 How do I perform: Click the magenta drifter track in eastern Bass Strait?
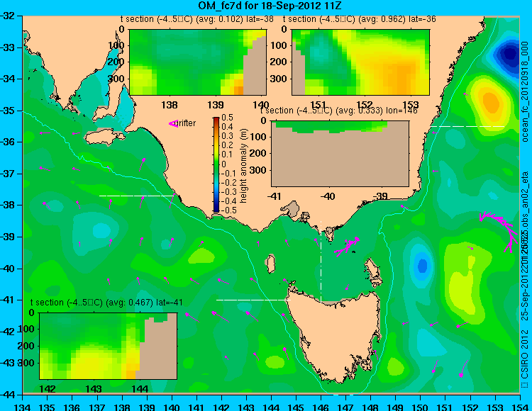tap(347, 247)
